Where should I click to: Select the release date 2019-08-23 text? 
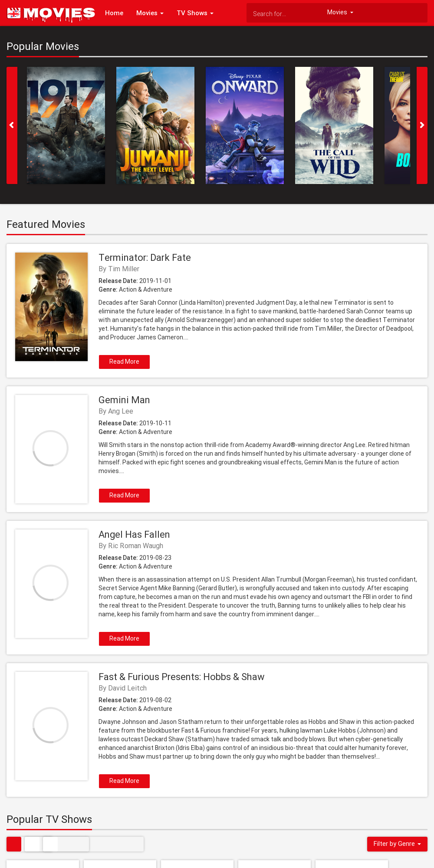coord(155,558)
